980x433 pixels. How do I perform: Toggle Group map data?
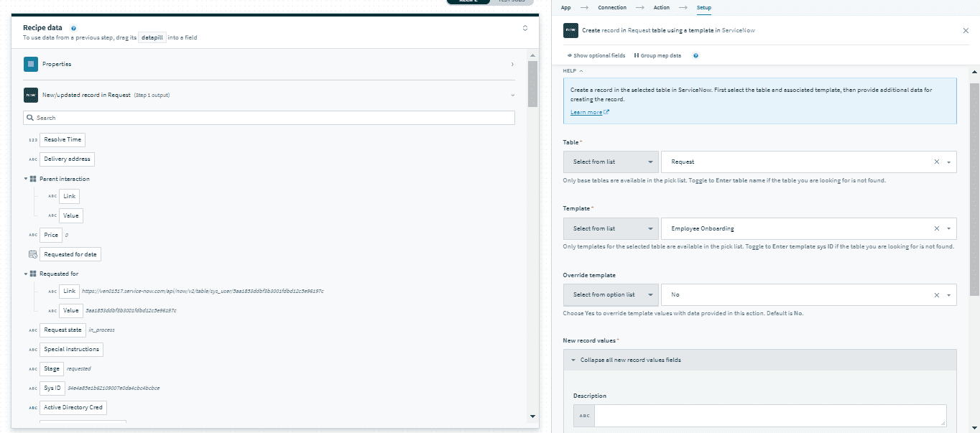[657, 55]
